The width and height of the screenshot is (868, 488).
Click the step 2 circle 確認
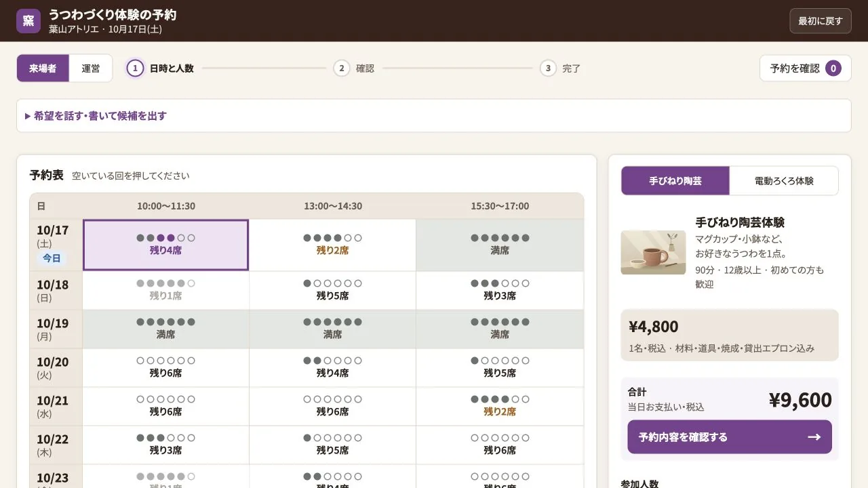coord(341,68)
